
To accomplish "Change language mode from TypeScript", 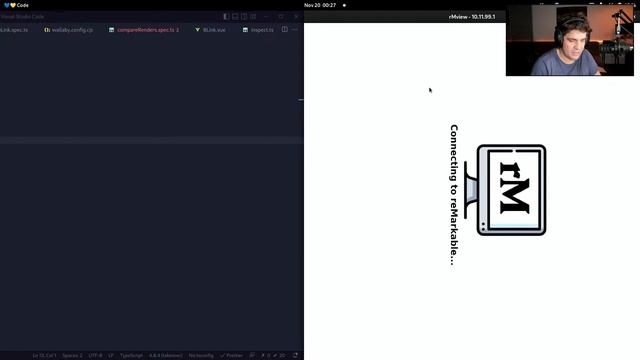I will point(131,356).
